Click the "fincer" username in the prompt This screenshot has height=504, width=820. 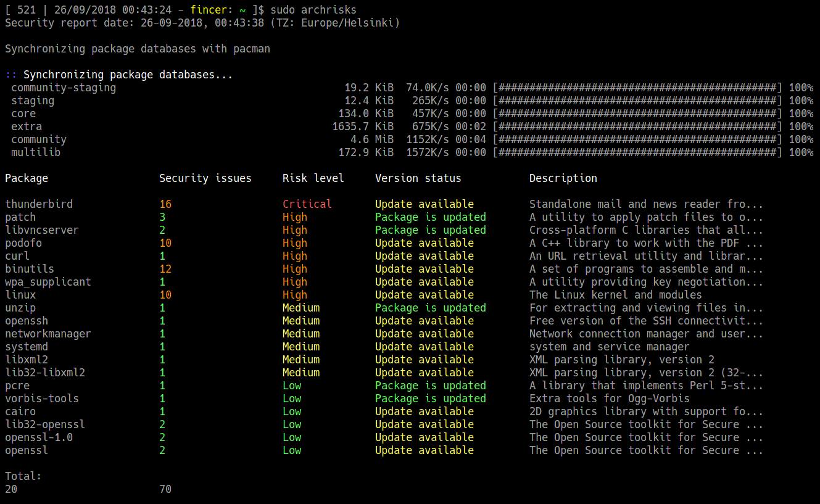point(209,10)
